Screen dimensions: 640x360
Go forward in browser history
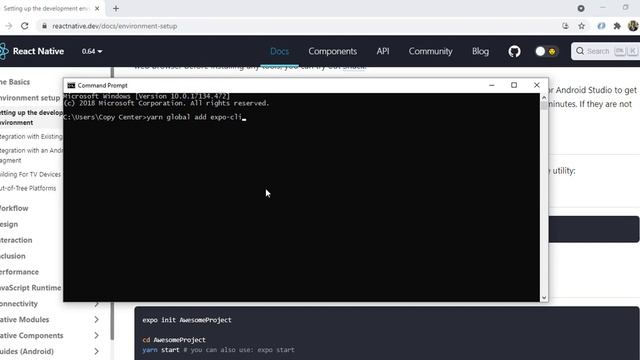[8, 26]
